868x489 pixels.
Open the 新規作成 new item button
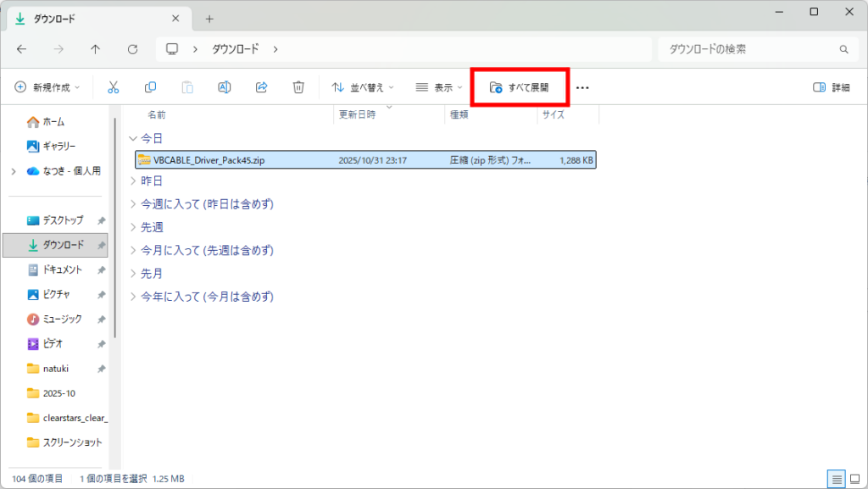47,87
